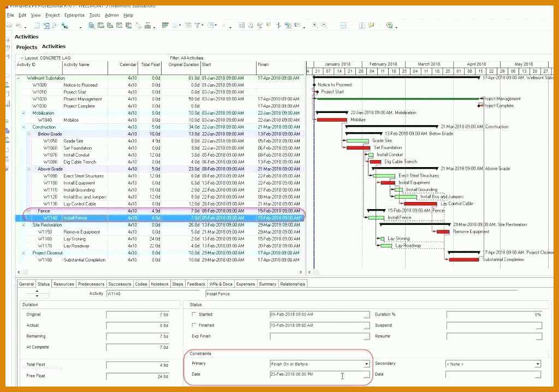Click the activity table's scroll-right arrow
The height and width of the screenshot is (392, 559).
(300, 272)
